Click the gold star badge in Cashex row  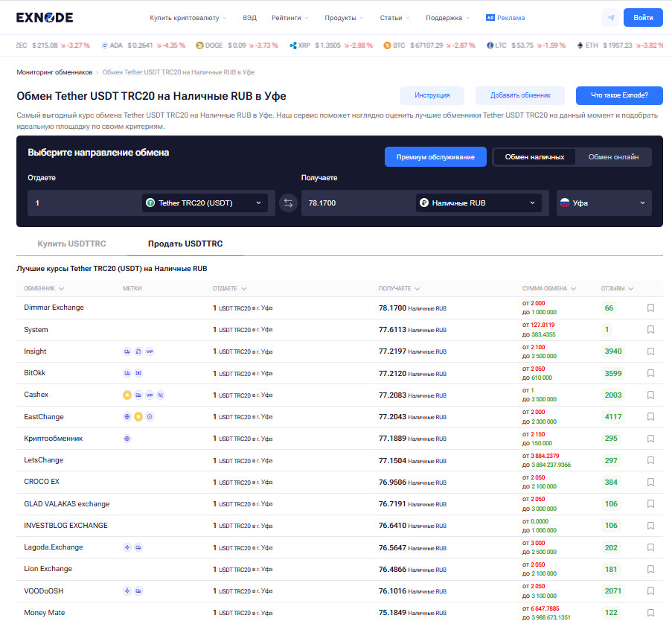(127, 395)
